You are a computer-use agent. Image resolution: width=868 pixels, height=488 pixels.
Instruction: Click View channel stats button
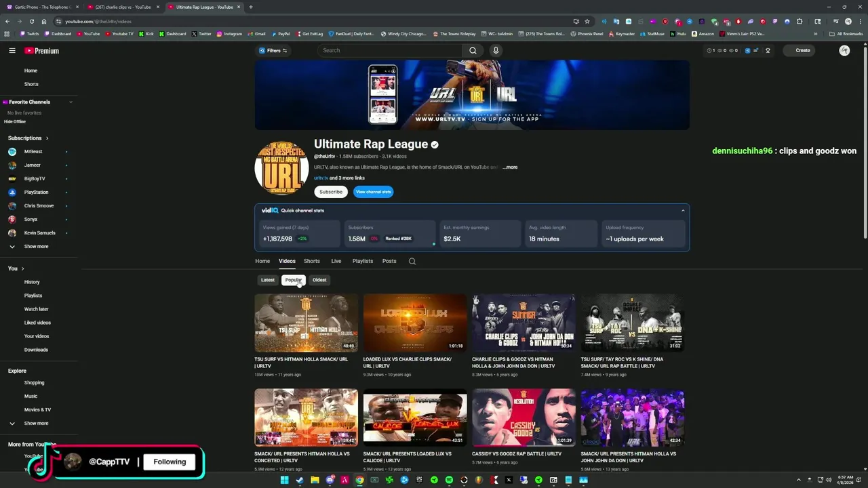point(373,192)
